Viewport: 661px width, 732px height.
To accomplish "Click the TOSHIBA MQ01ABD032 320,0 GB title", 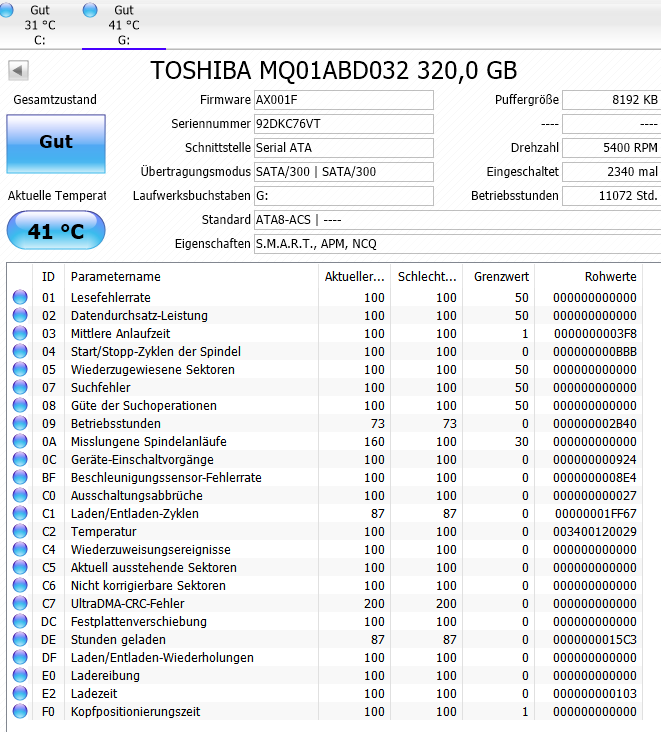I will click(x=334, y=71).
